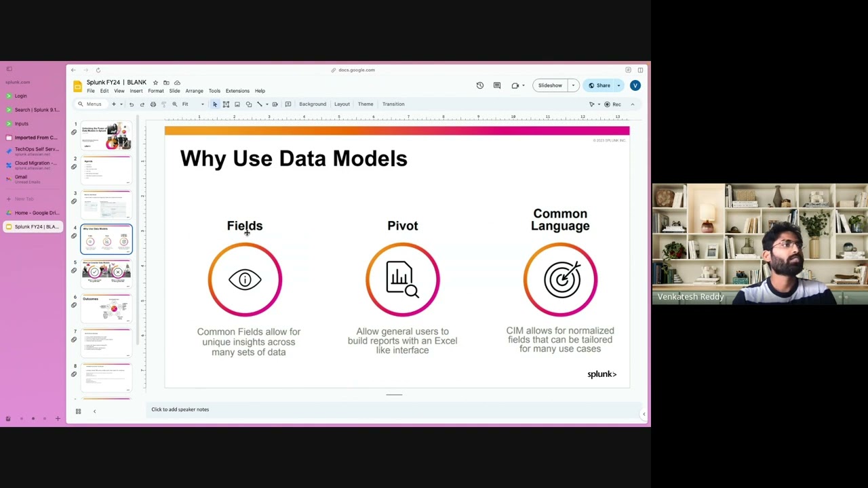Switch to grid view icon
The width and height of the screenshot is (868, 488).
[x=78, y=411]
